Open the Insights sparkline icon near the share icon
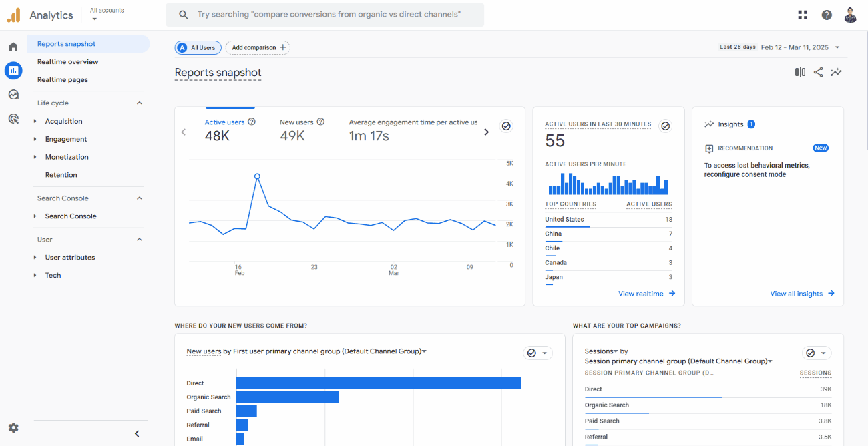 click(836, 72)
